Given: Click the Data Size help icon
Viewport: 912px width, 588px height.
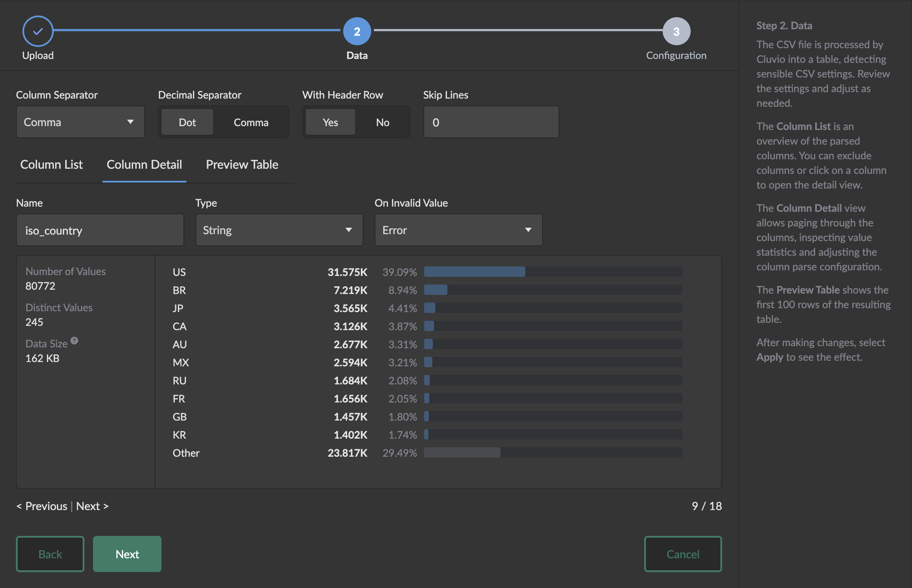Looking at the screenshot, I should click(x=74, y=340).
